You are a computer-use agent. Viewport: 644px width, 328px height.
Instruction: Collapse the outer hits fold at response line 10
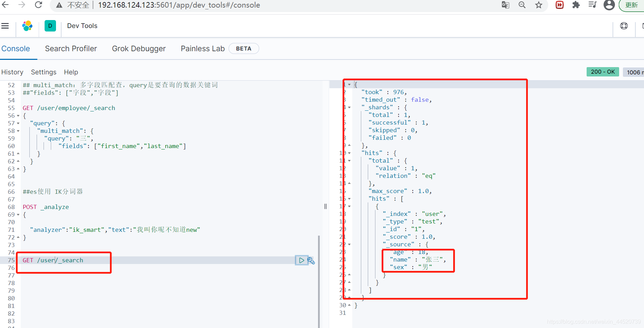(x=349, y=153)
